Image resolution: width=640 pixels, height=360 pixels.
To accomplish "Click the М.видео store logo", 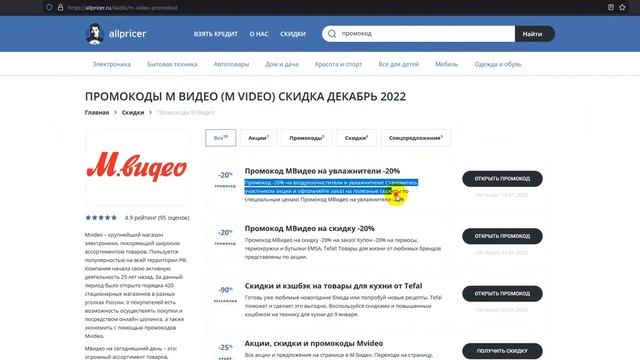I will pyautogui.click(x=137, y=167).
